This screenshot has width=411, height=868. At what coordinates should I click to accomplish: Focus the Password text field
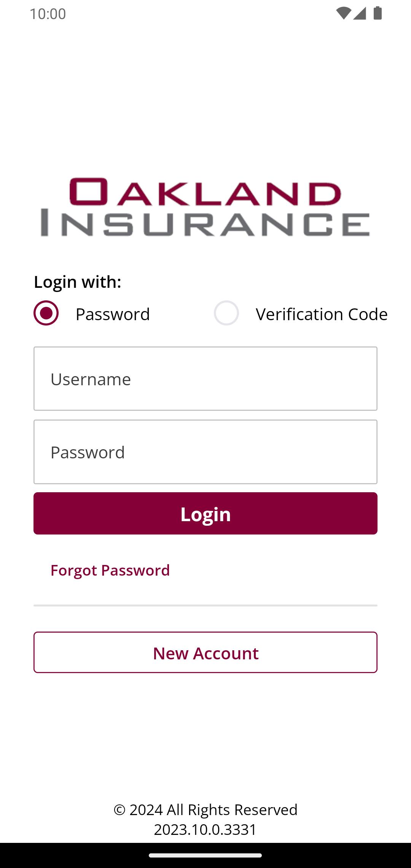click(x=205, y=452)
